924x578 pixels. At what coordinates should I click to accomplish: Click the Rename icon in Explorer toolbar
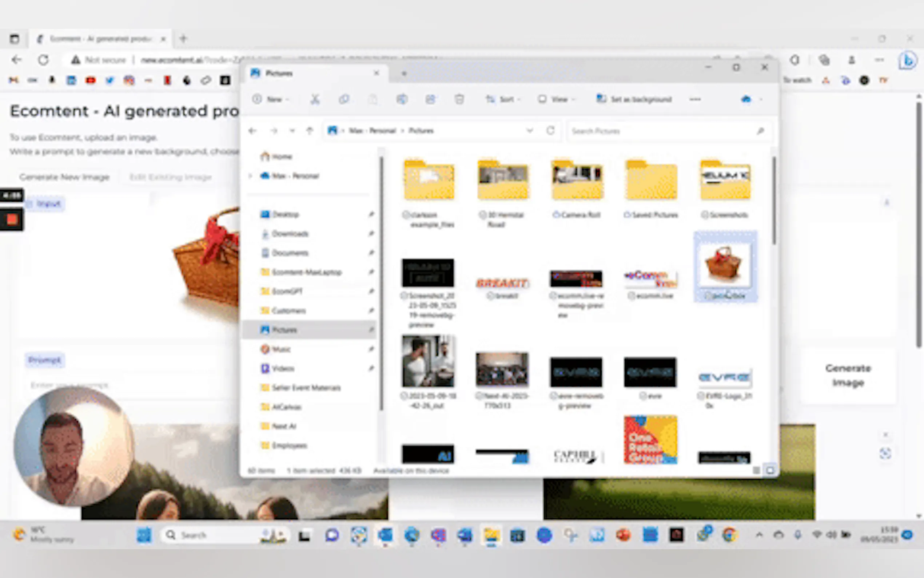click(402, 99)
